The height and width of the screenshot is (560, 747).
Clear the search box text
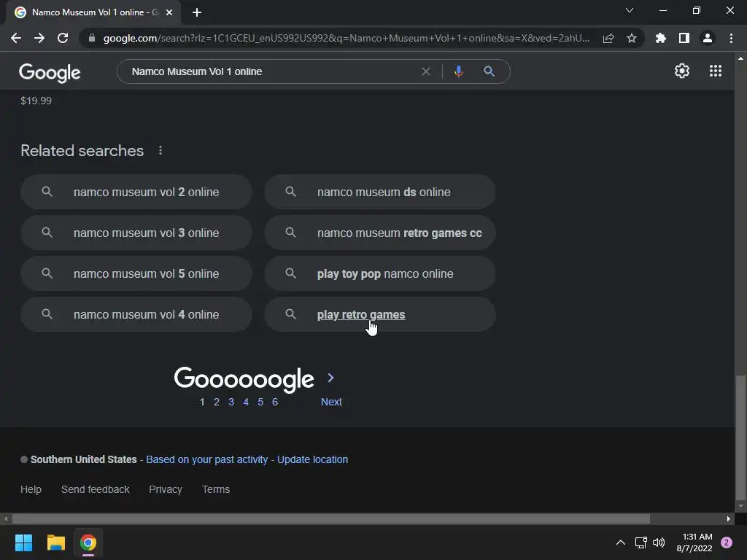[426, 71]
